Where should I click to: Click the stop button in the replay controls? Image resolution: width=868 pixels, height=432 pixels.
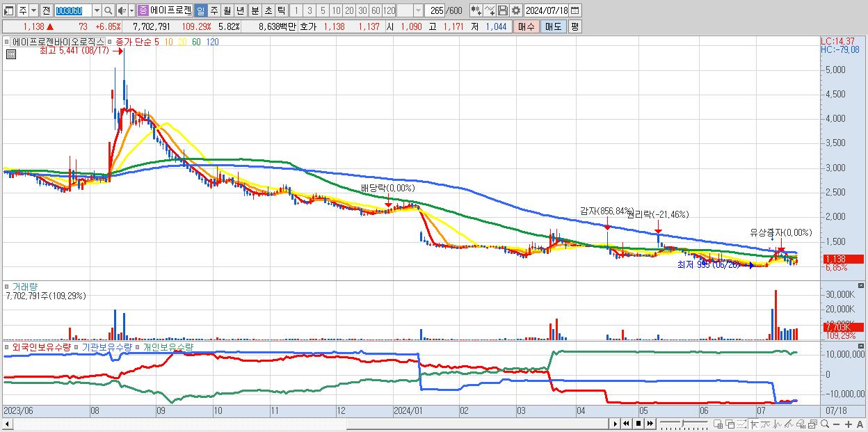(638, 424)
